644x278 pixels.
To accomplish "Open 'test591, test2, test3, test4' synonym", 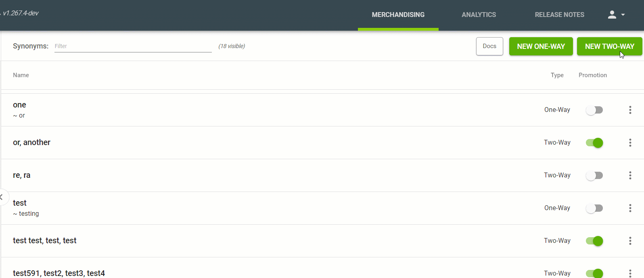I will pos(59,273).
